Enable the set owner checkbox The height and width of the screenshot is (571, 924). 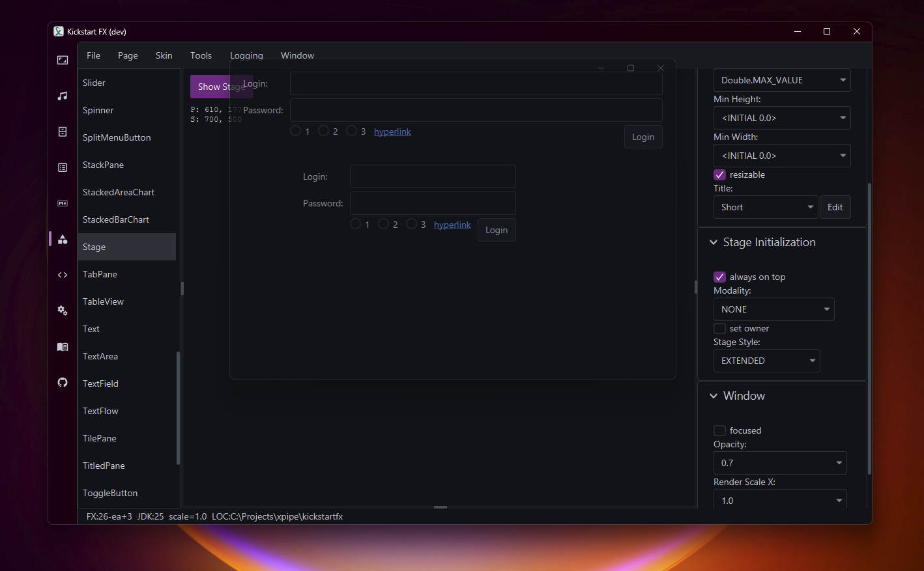(x=720, y=329)
